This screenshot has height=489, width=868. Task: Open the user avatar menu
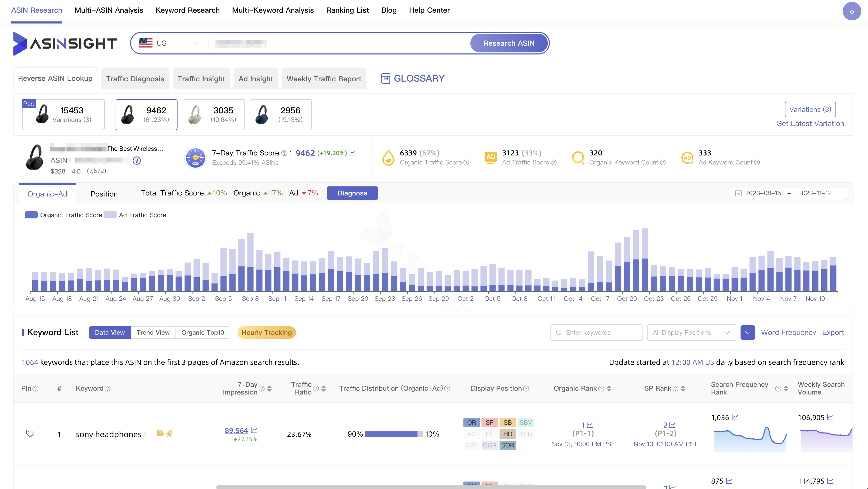click(851, 11)
